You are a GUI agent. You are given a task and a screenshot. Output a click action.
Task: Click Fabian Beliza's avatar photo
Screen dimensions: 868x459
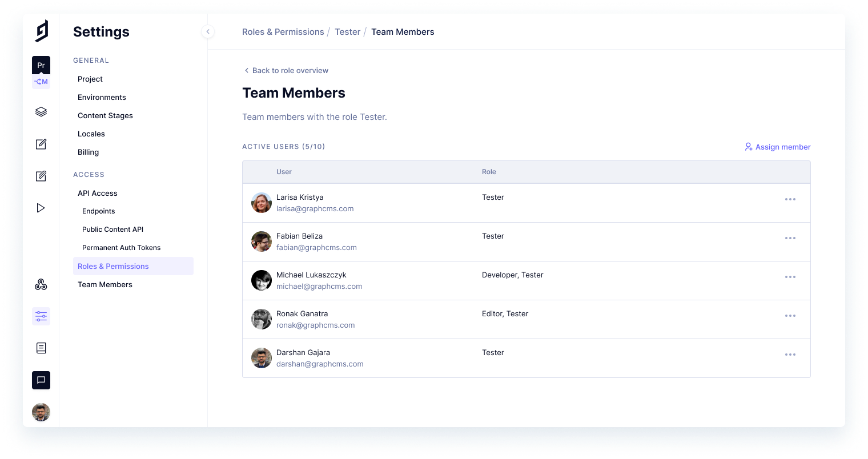pyautogui.click(x=262, y=241)
